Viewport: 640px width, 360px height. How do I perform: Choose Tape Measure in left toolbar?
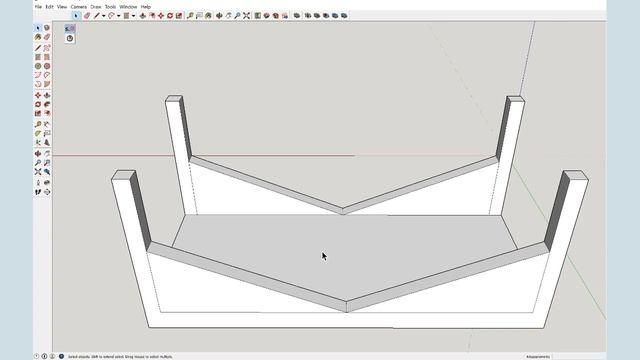38,124
